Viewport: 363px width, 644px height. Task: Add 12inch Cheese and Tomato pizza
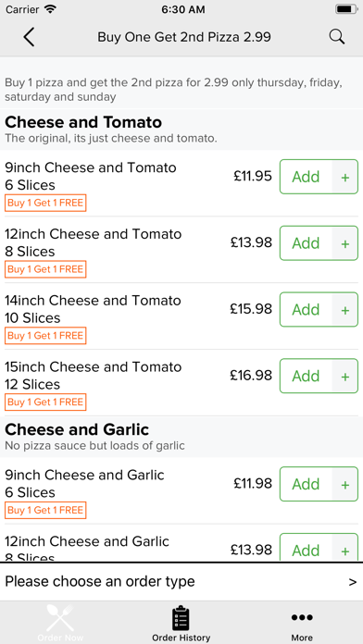(x=306, y=243)
